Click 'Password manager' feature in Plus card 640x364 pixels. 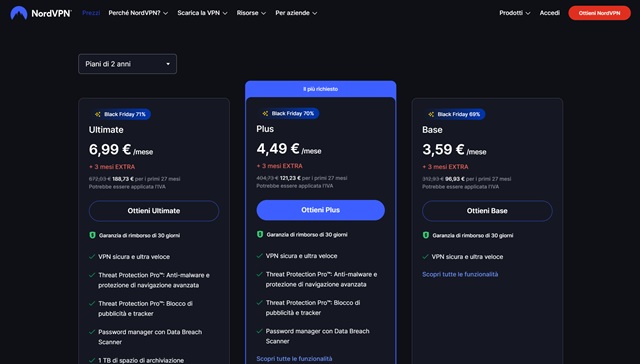click(318, 336)
